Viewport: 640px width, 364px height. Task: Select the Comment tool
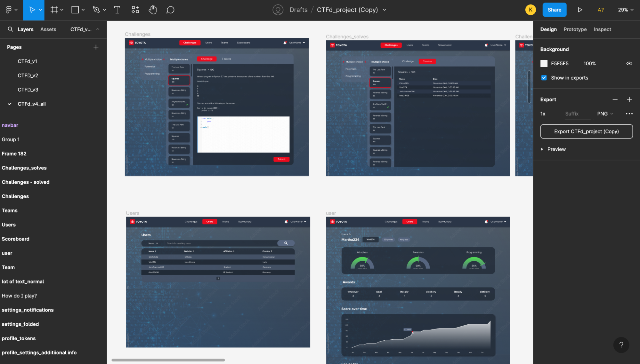[x=170, y=10]
